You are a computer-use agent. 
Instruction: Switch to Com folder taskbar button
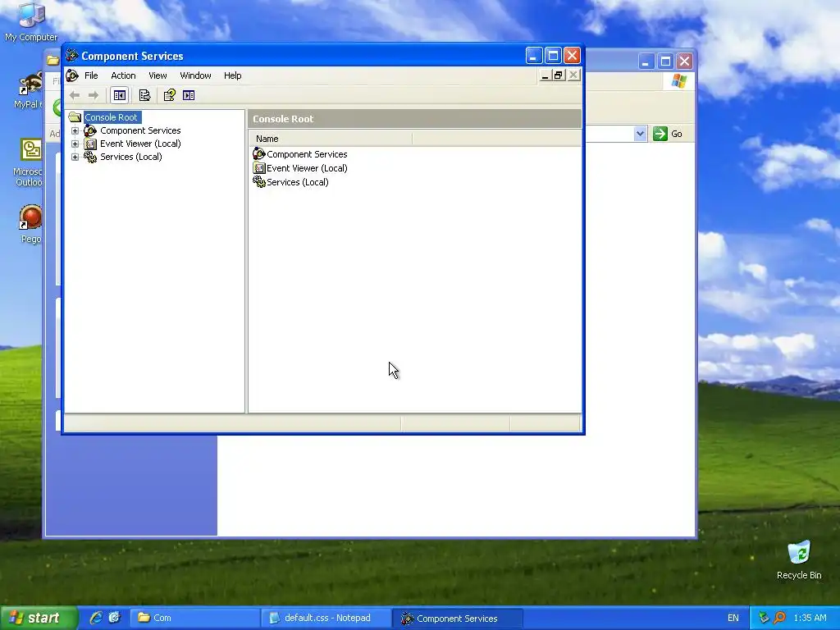coord(194,618)
